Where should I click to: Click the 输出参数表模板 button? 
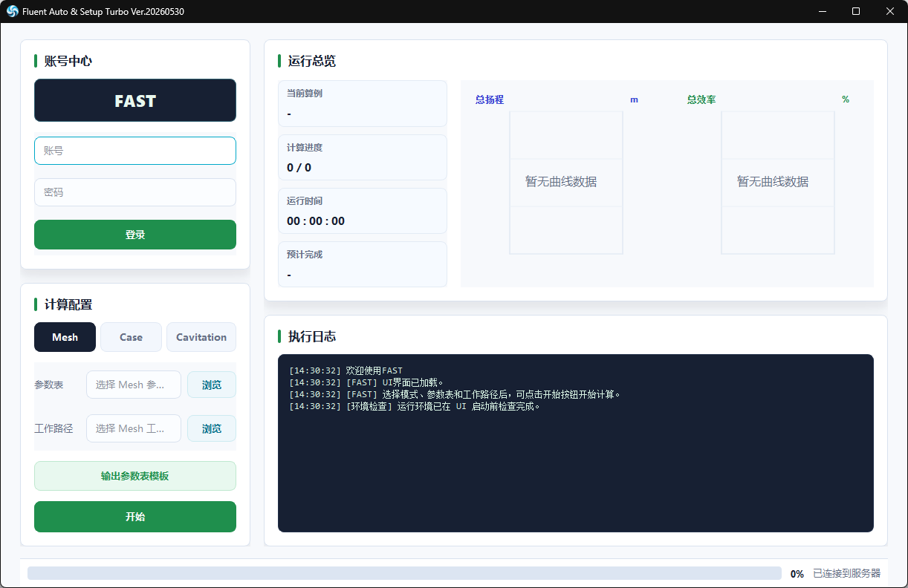coord(135,476)
